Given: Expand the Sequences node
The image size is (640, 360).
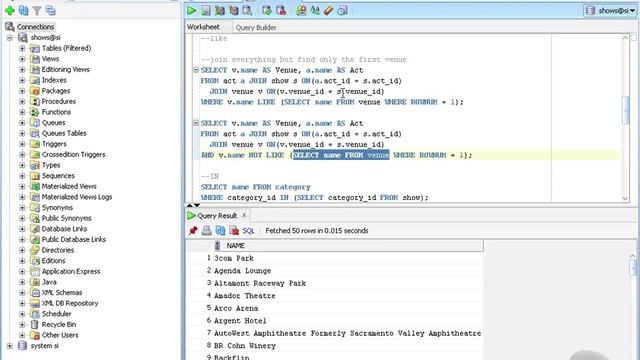Looking at the screenshot, I should [22, 176].
